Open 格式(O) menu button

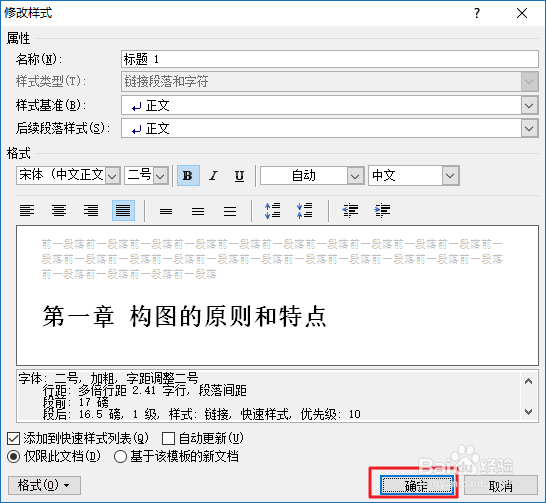pyautogui.click(x=44, y=485)
